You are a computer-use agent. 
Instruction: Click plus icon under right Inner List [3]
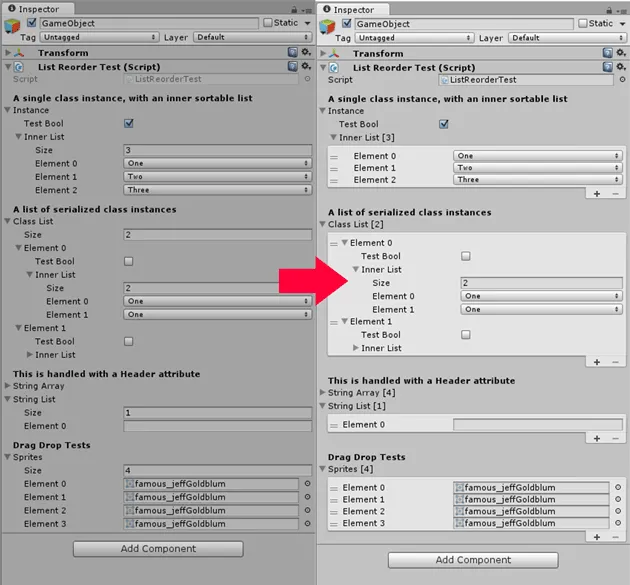tap(597, 194)
